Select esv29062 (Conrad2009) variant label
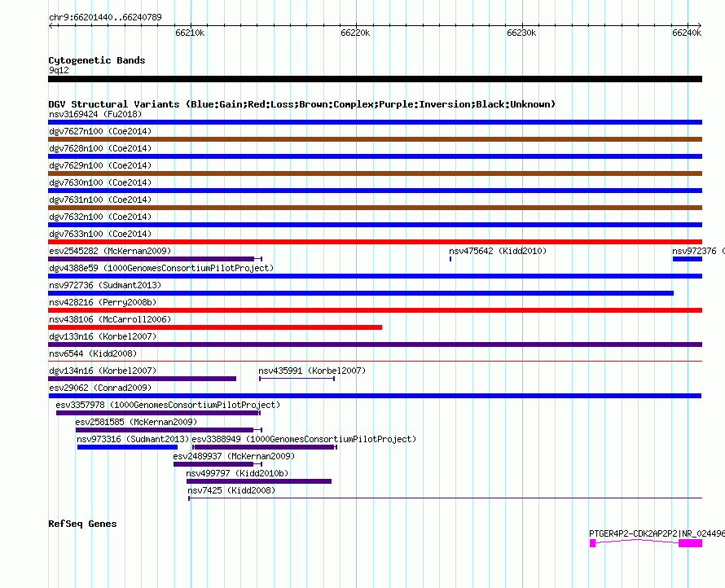Screen dimensions: 725x588 coord(100,388)
